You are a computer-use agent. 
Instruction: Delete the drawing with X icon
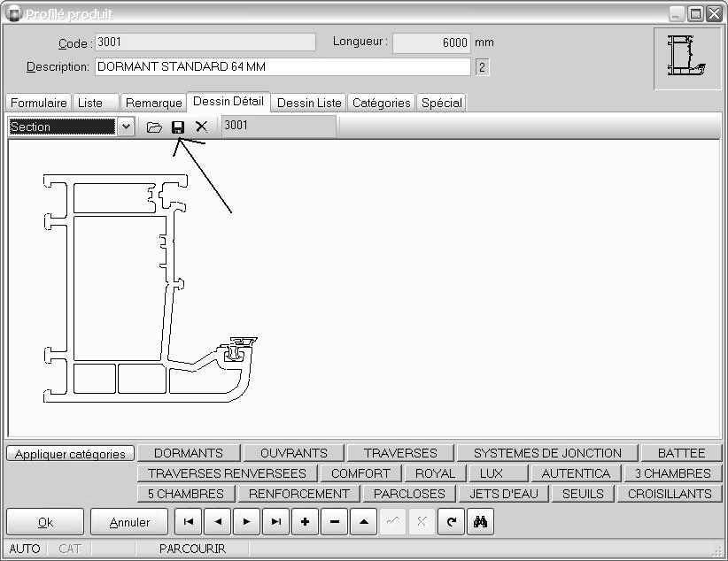[202, 127]
